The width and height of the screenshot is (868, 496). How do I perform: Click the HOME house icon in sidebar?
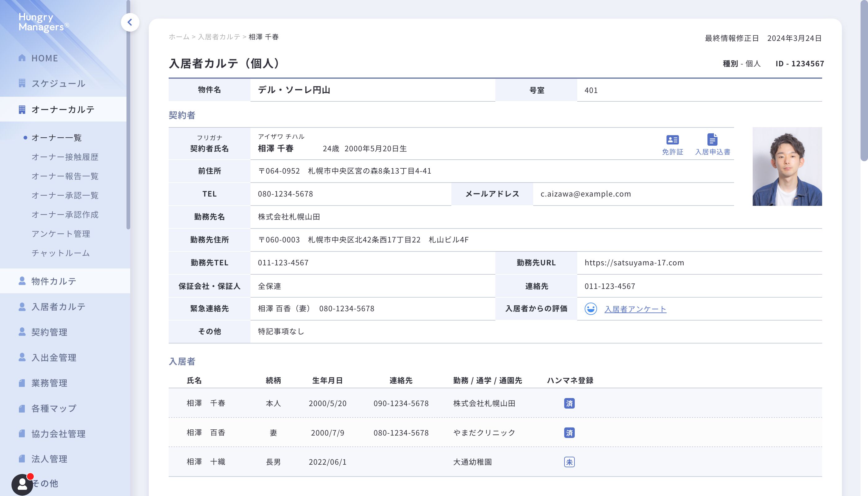(22, 58)
